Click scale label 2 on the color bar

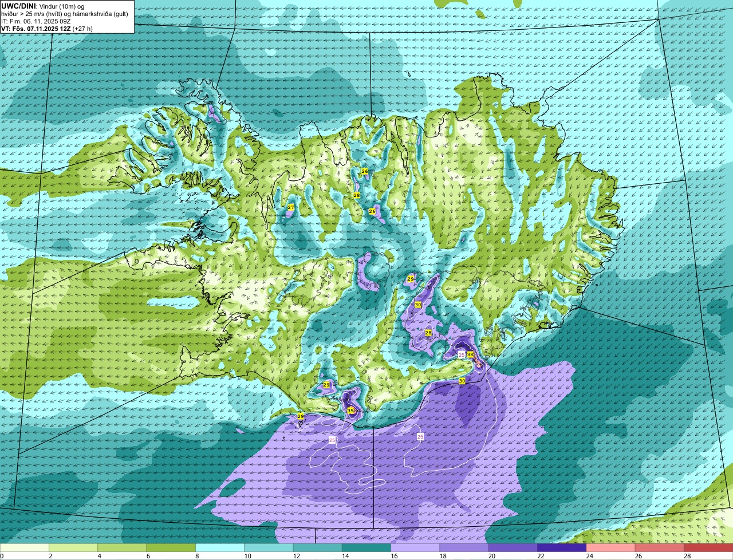[50, 556]
